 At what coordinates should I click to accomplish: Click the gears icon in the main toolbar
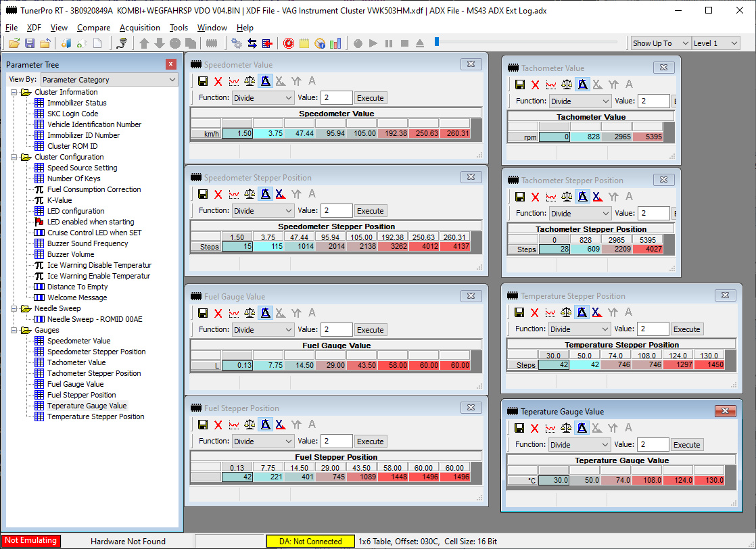tap(236, 43)
